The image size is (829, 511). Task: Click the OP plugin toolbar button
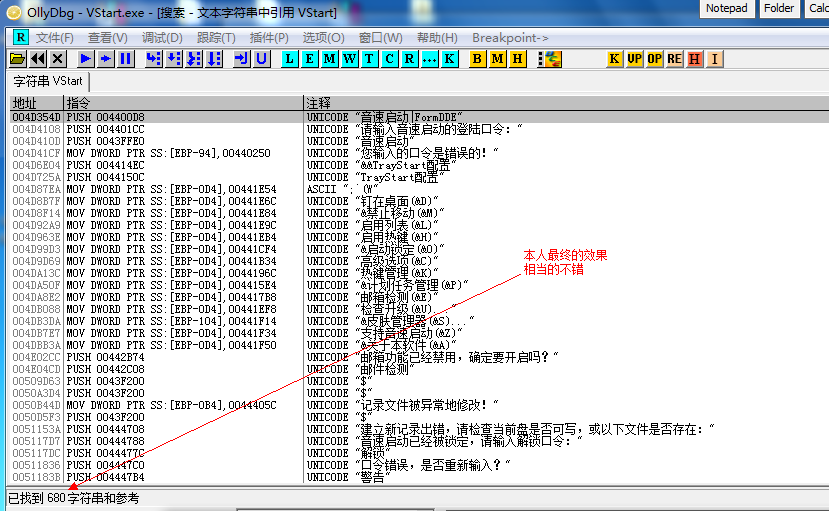654,59
